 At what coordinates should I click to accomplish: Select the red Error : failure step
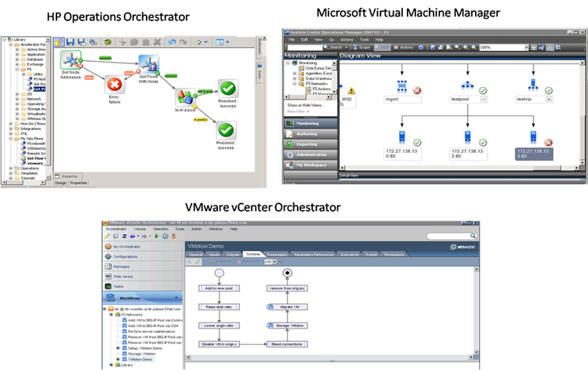pos(114,85)
